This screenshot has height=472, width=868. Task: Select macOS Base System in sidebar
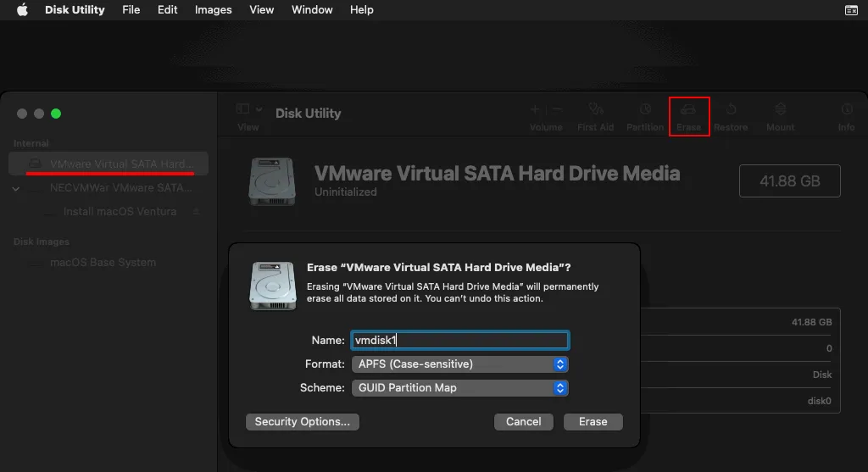(103, 263)
